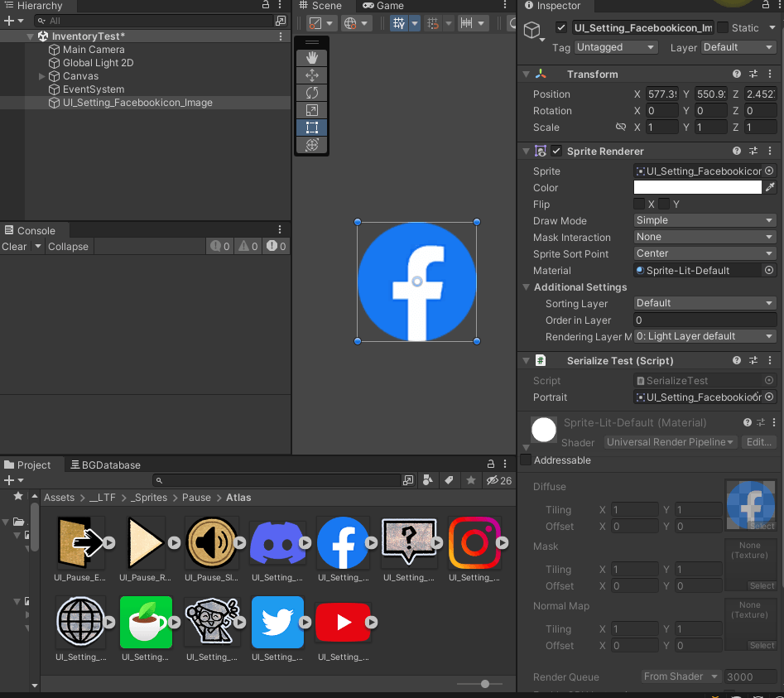
Task: Click the Edit button next to Shader
Action: [x=758, y=442]
